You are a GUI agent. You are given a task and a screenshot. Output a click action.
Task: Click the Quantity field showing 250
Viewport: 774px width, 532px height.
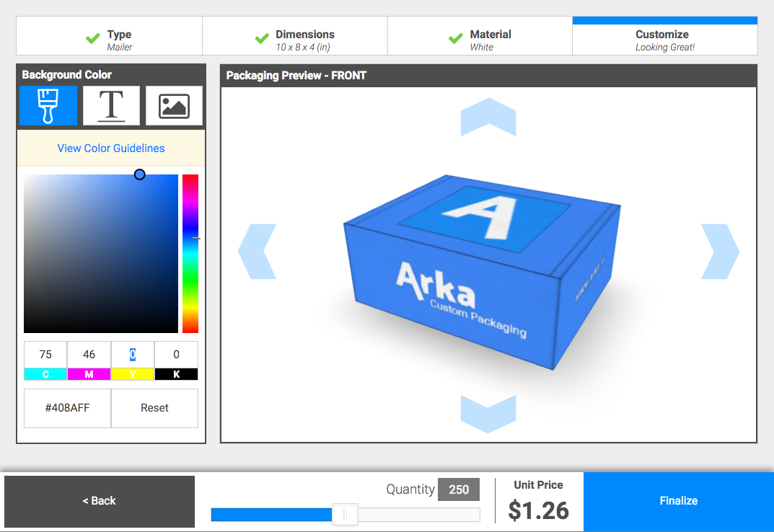[x=459, y=489]
